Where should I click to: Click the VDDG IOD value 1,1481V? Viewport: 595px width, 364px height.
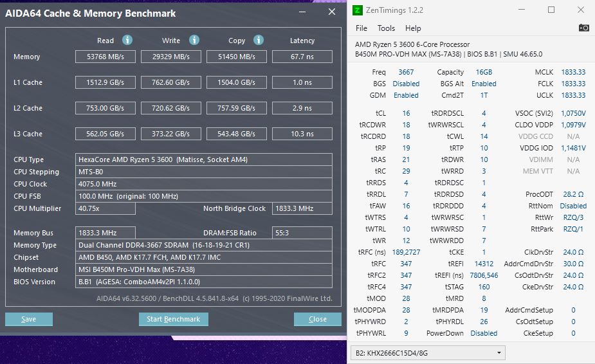click(573, 148)
